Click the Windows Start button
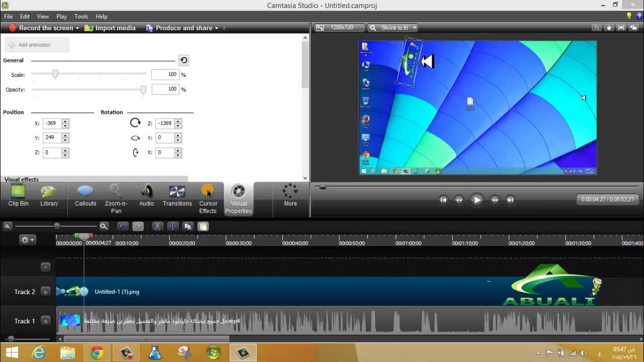Image resolution: width=644 pixels, height=362 pixels. (12, 353)
